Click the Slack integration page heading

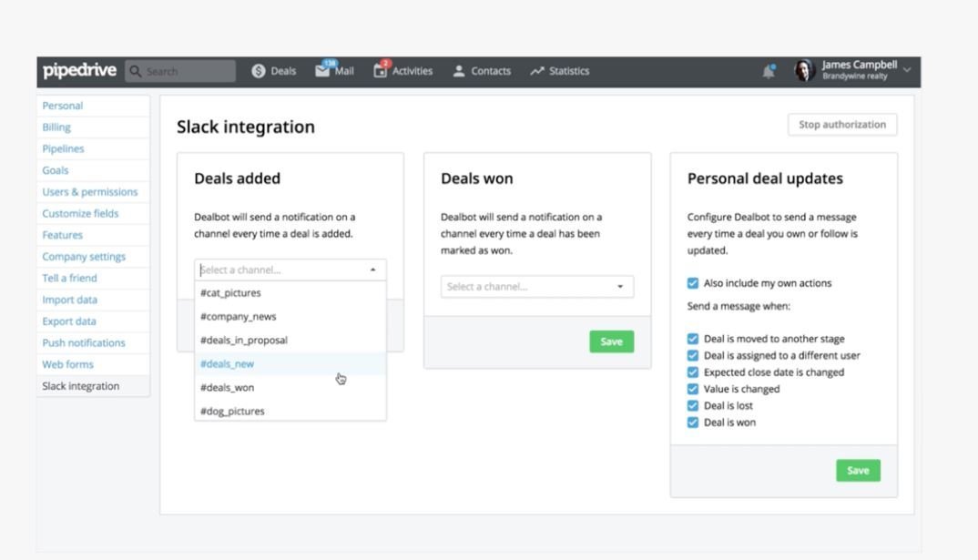point(246,127)
